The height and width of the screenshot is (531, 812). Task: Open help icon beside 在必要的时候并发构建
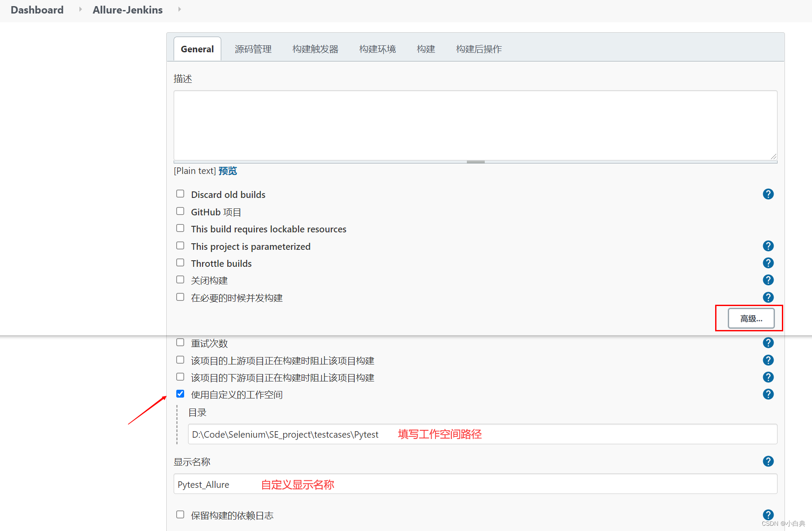click(x=768, y=297)
